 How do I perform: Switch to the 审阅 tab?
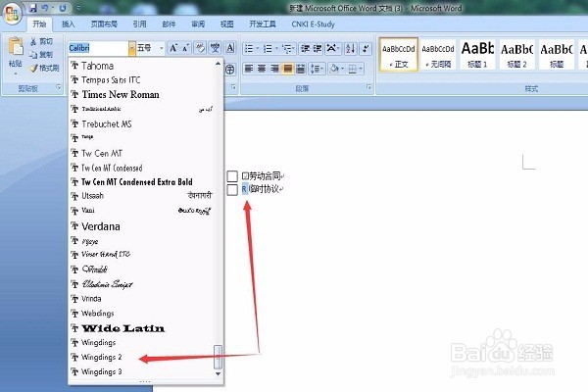coord(198,24)
